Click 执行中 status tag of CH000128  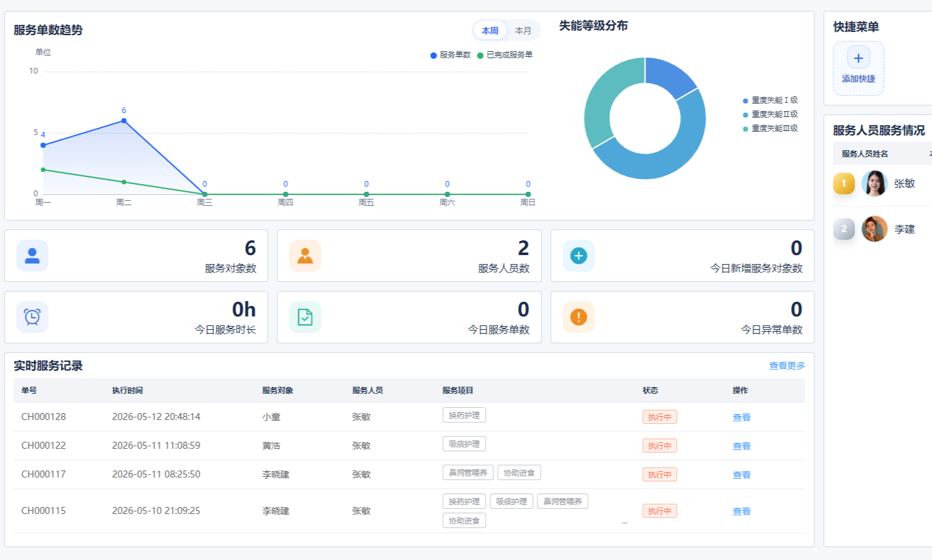(660, 417)
